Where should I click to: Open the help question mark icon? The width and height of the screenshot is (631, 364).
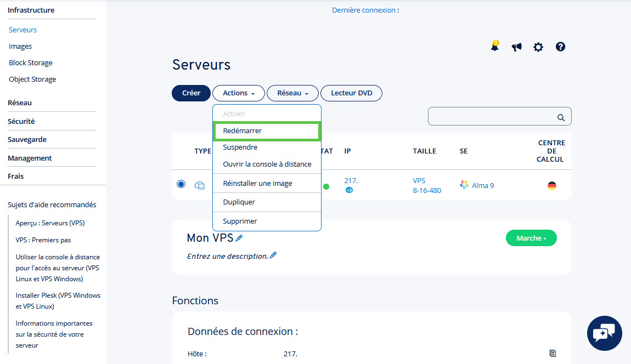[x=560, y=47]
